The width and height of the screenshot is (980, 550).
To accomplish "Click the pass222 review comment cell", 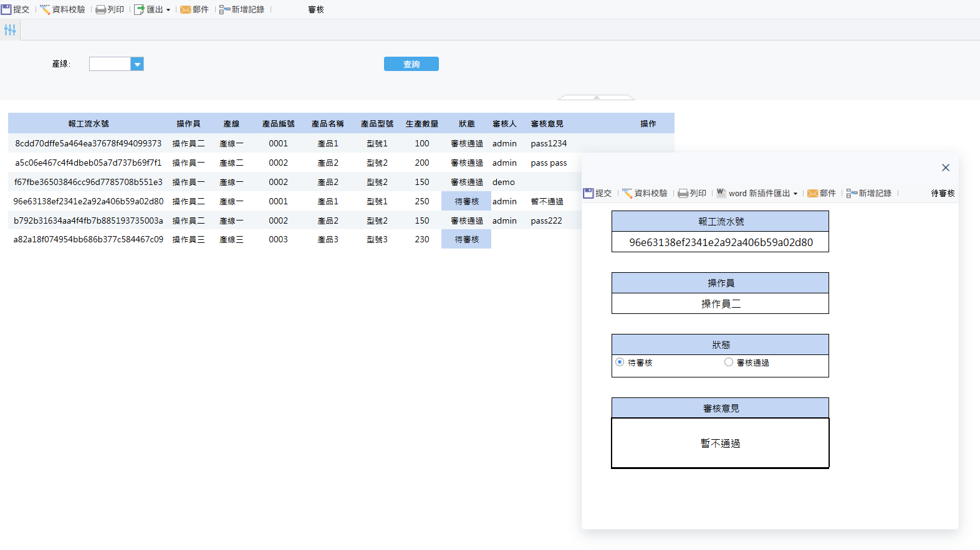I will (546, 220).
